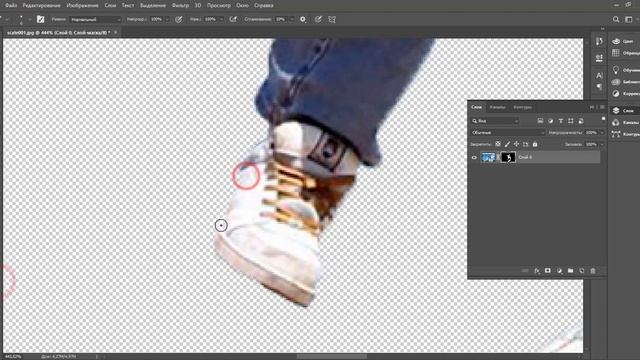This screenshot has height=360, width=640.
Task: Open the Файл menu
Action: click(11, 5)
